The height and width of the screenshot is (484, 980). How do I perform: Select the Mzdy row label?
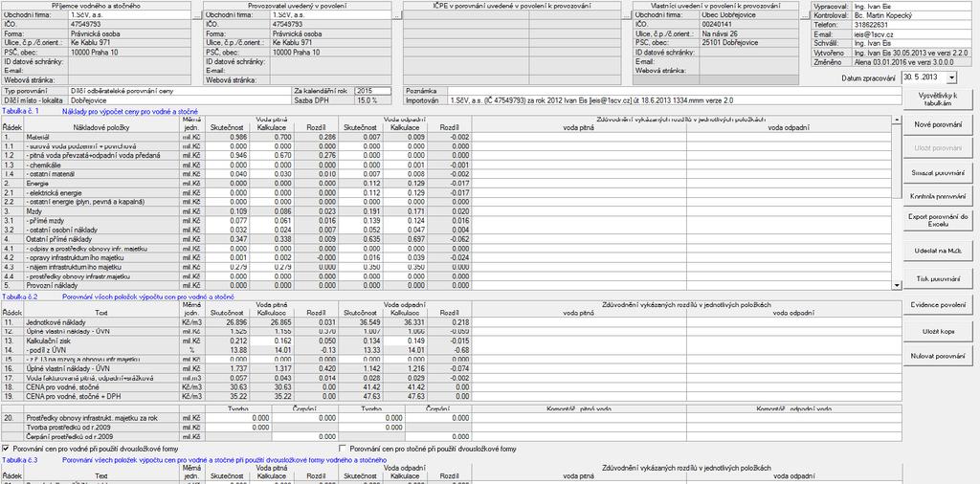[x=101, y=211]
